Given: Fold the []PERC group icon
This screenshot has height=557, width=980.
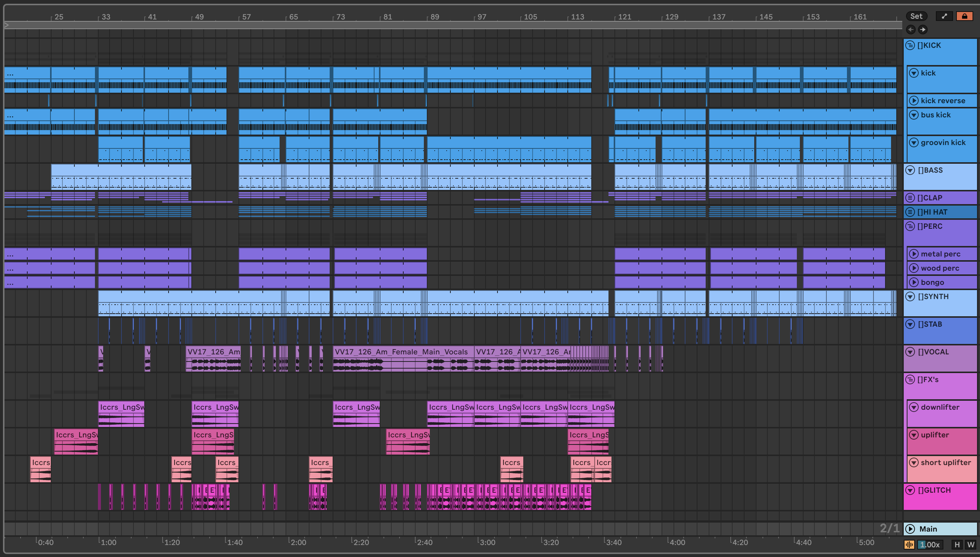Looking at the screenshot, I should click(x=910, y=226).
